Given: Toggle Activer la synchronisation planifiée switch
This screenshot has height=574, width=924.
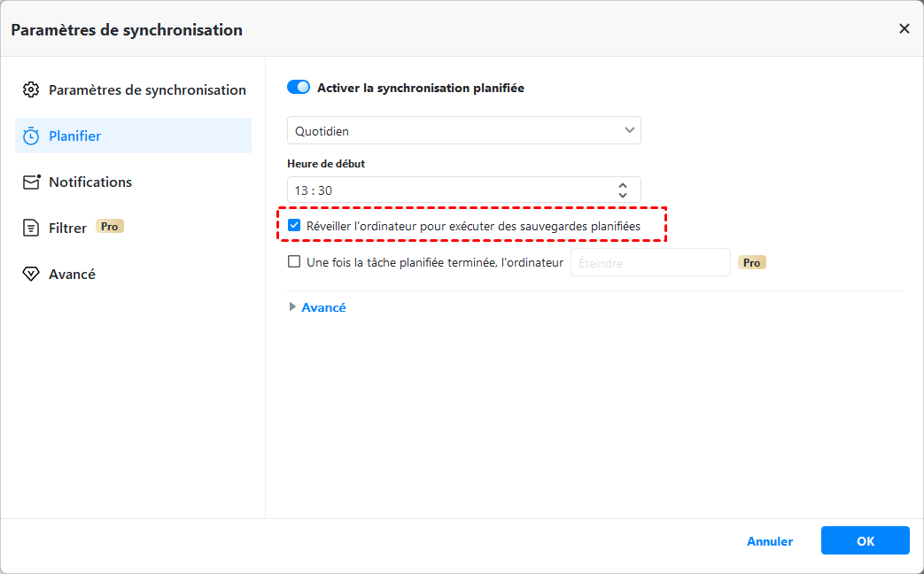Looking at the screenshot, I should tap(299, 88).
